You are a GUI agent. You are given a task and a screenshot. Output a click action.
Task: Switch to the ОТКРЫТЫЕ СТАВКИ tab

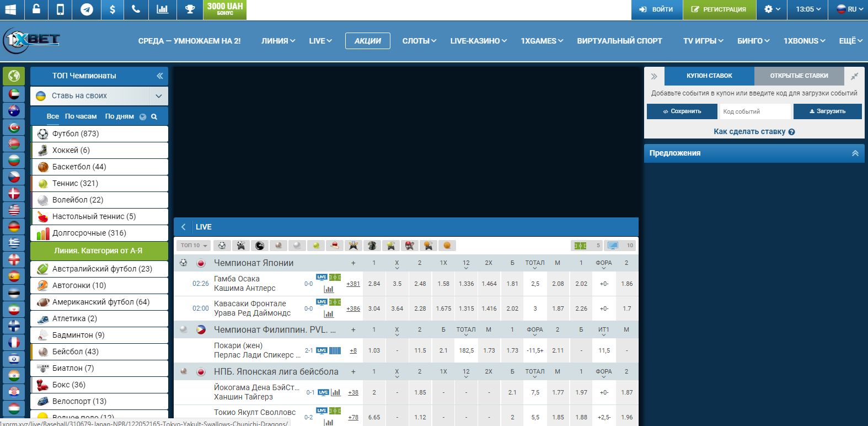799,76
